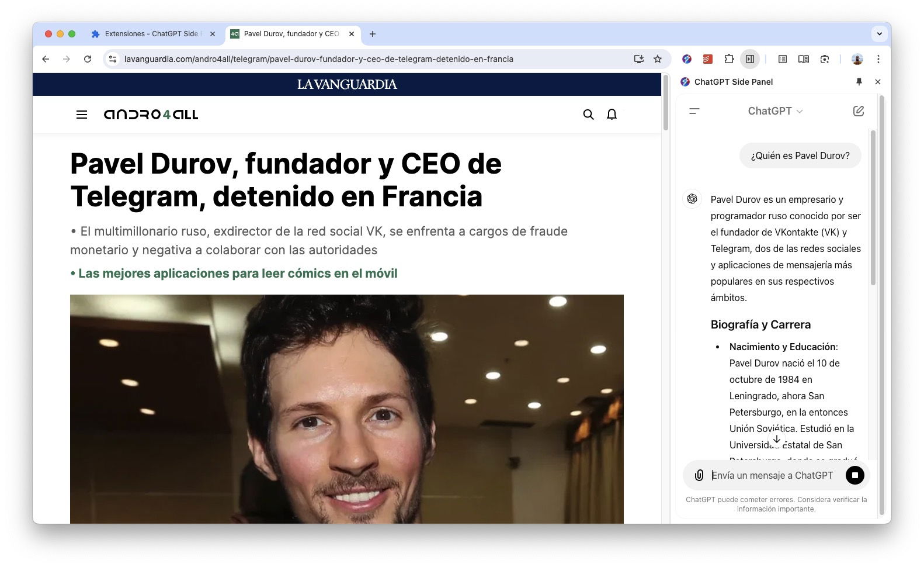This screenshot has width=924, height=567.
Task: Open the Todoist extension icon
Action: pyautogui.click(x=708, y=59)
